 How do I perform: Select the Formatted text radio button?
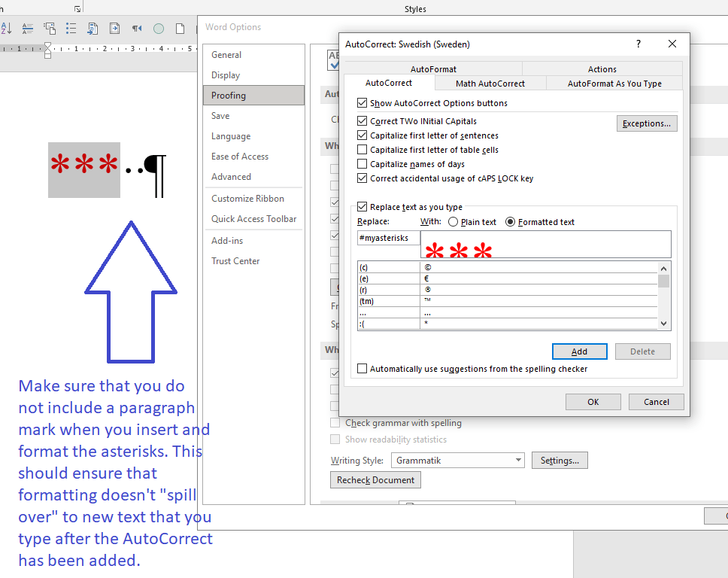click(x=510, y=222)
